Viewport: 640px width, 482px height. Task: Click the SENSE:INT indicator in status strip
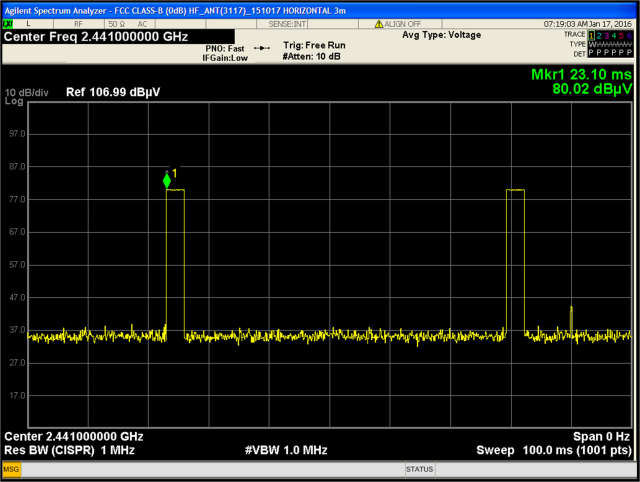coord(287,24)
